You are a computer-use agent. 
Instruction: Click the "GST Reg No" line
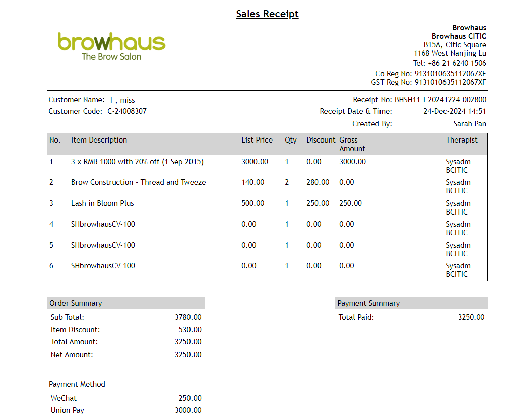pyautogui.click(x=428, y=82)
